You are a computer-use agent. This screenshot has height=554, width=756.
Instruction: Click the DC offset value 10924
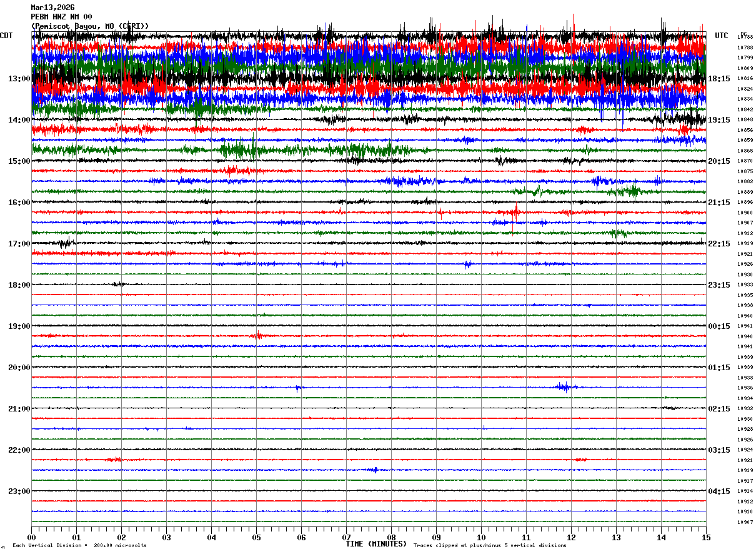point(745,450)
